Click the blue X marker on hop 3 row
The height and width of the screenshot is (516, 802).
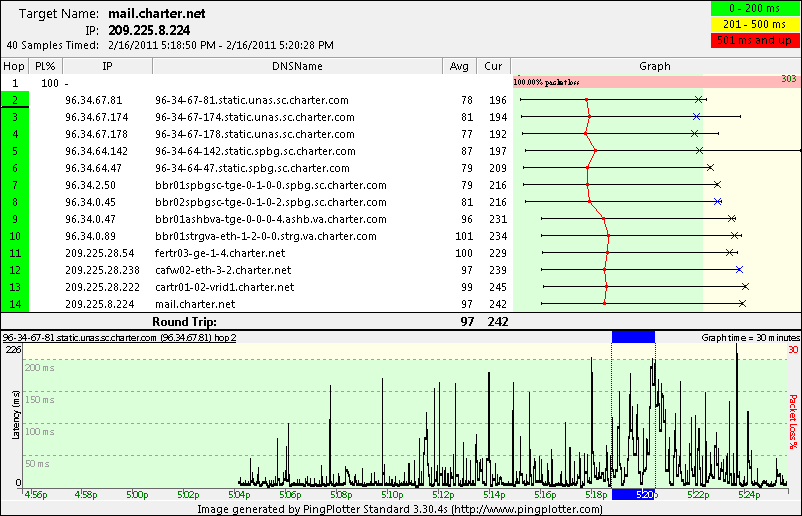pos(696,117)
